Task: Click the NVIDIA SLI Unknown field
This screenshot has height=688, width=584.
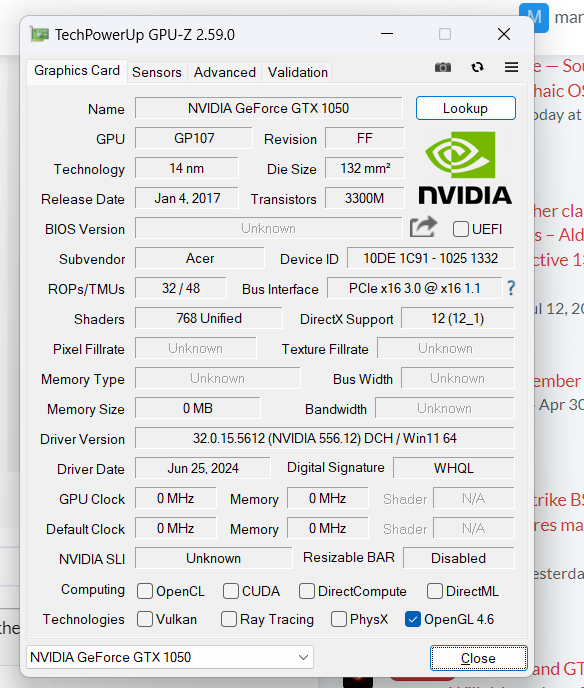Action: tap(213, 558)
